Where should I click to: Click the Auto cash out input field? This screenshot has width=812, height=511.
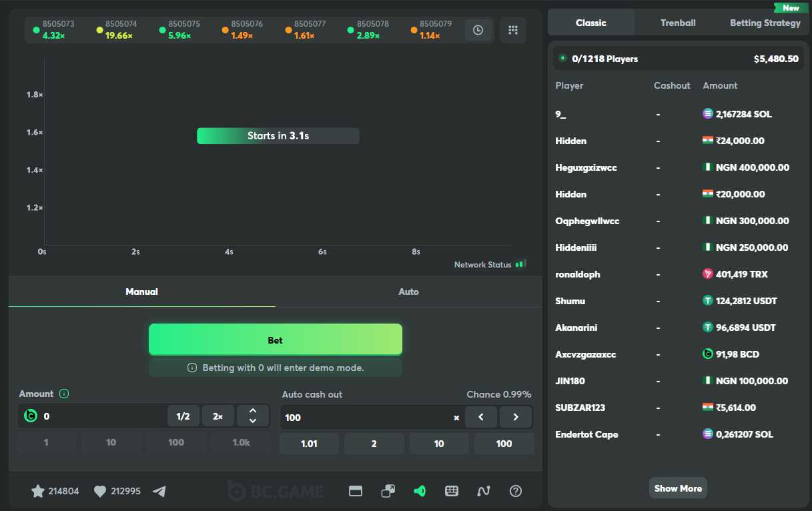tap(367, 418)
